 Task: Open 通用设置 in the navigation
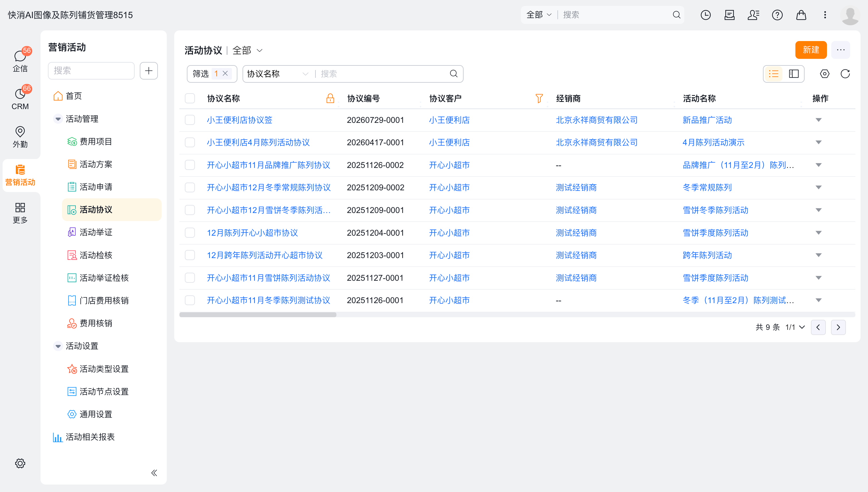click(90, 414)
